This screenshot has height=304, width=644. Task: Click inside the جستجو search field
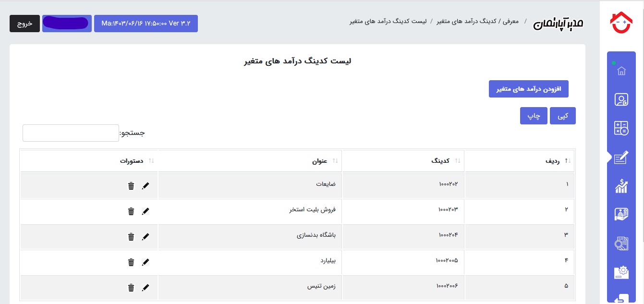coord(71,133)
